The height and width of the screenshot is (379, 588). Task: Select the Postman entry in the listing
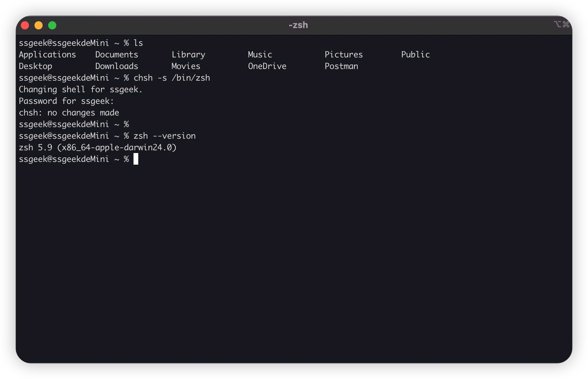pyautogui.click(x=341, y=66)
